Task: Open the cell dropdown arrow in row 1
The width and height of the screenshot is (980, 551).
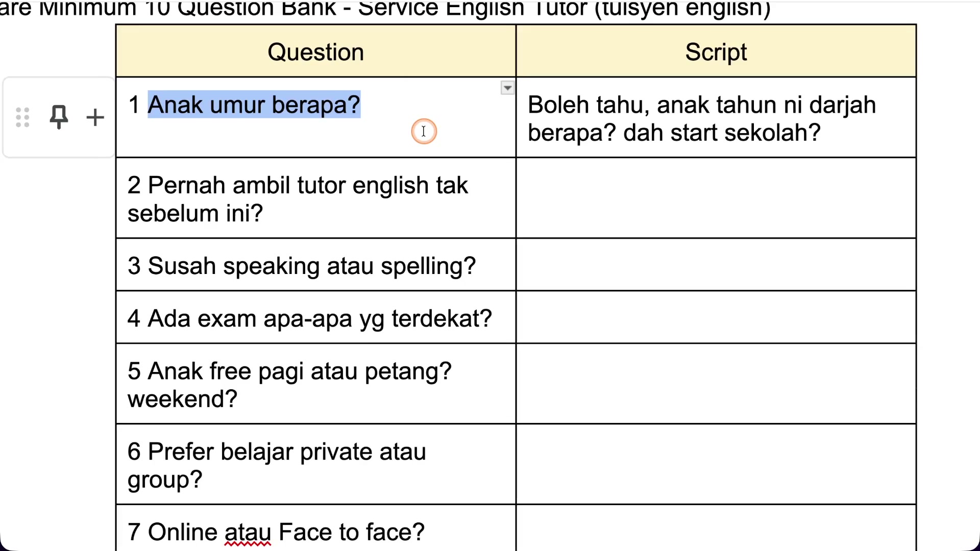Action: pos(507,88)
